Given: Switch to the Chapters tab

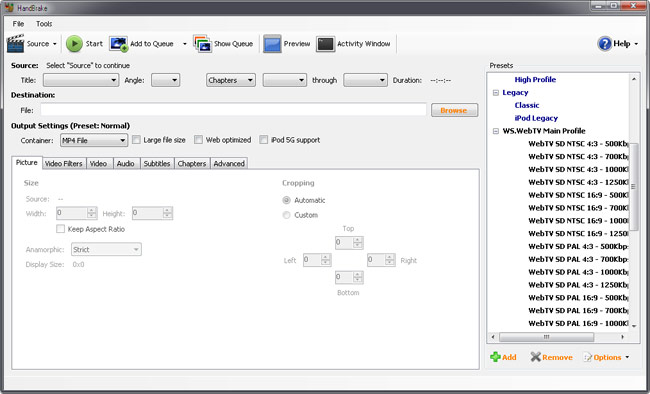Looking at the screenshot, I should pos(192,163).
